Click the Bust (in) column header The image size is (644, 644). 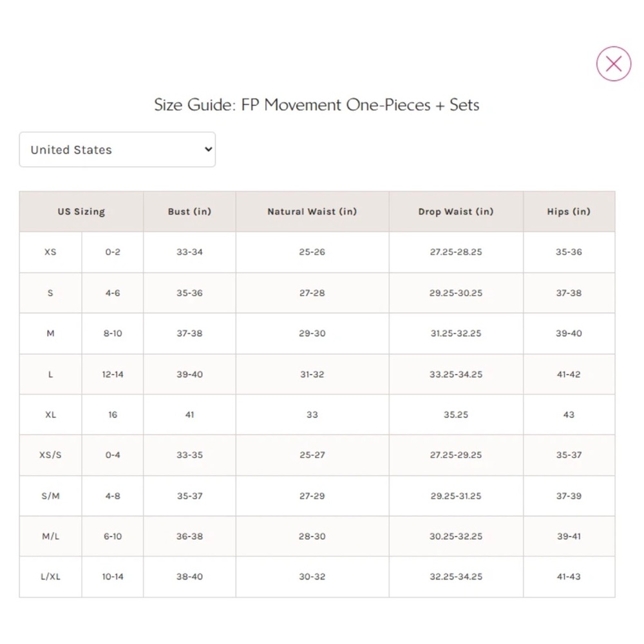tap(190, 211)
